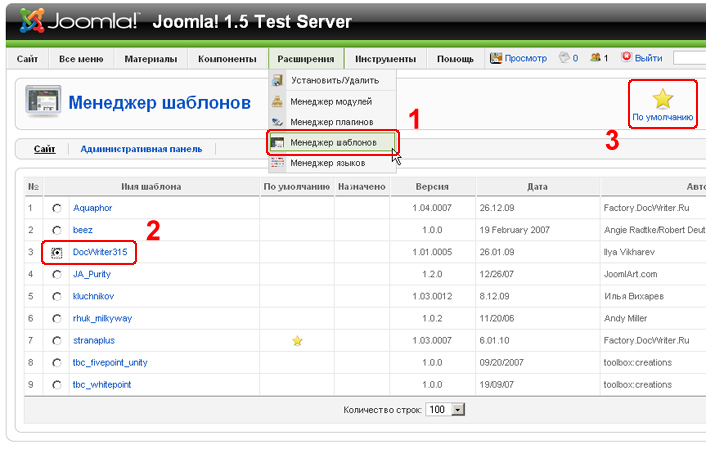Open the Компоненты menu
The height and width of the screenshot is (449, 706).
pos(227,59)
